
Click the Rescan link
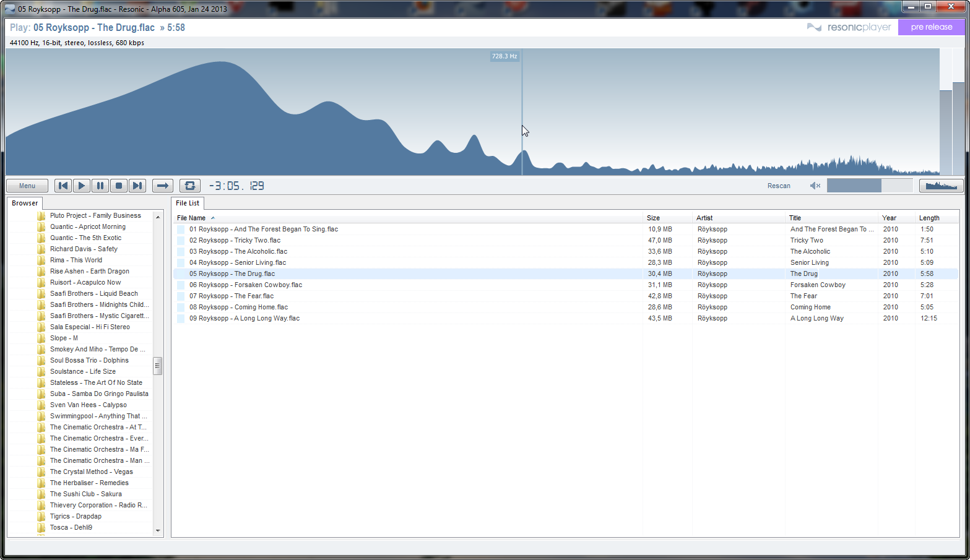tap(779, 186)
